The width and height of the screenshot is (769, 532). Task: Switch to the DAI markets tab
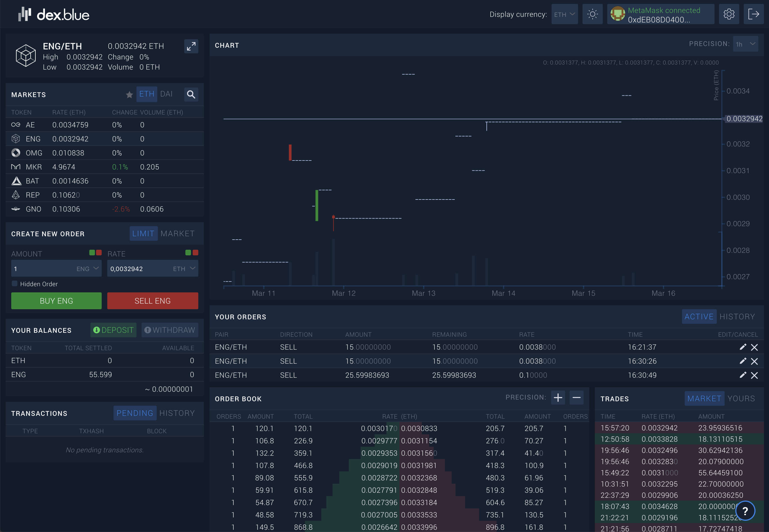point(167,94)
